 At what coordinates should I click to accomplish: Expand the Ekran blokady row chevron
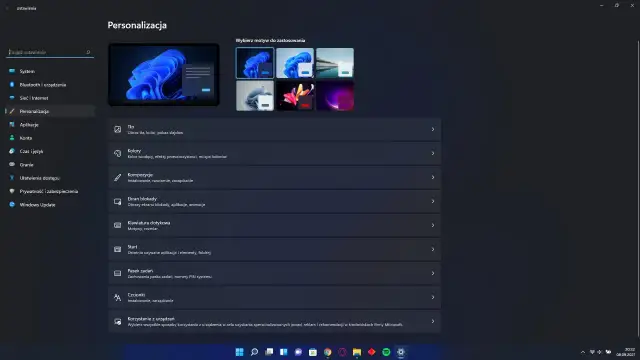tap(433, 201)
